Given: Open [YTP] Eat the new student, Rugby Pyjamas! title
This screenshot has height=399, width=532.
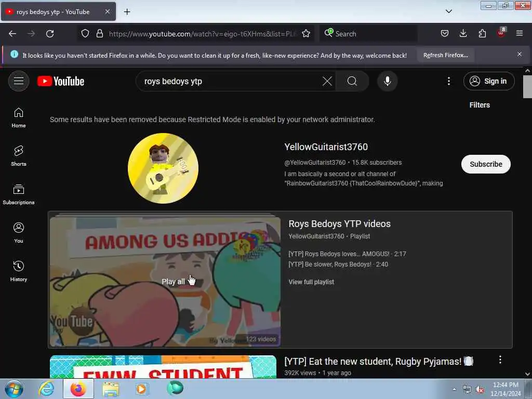Looking at the screenshot, I should 379,362.
